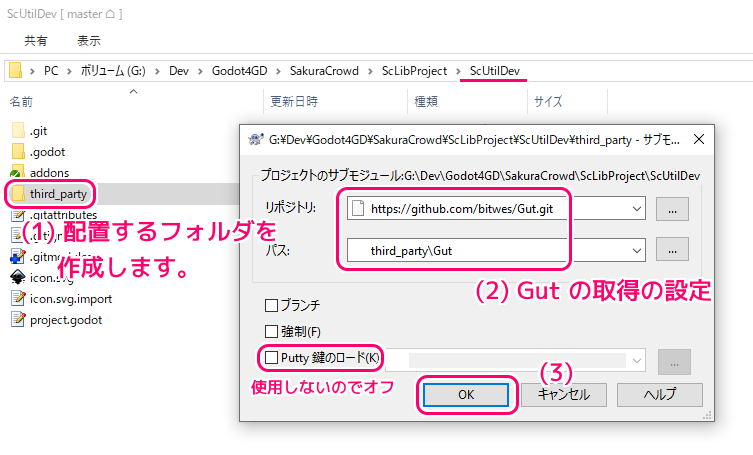753x455 pixels.
Task: Select the .git folder icon
Action: click(x=18, y=131)
